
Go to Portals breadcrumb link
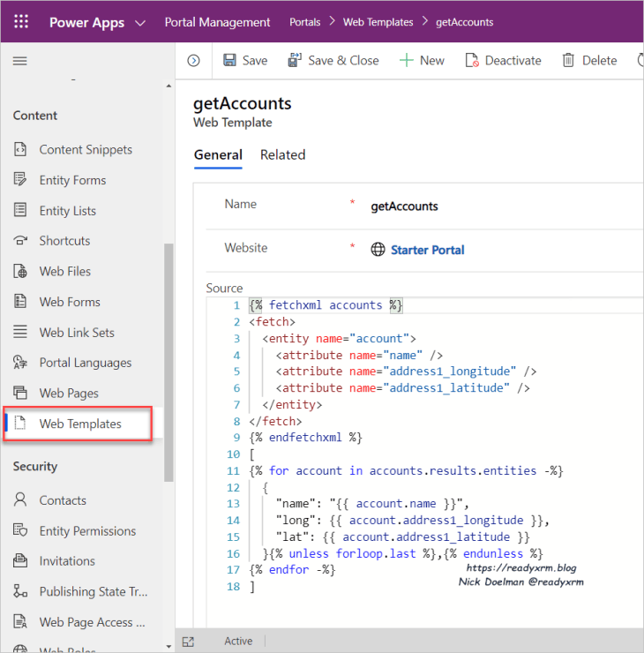[304, 22]
